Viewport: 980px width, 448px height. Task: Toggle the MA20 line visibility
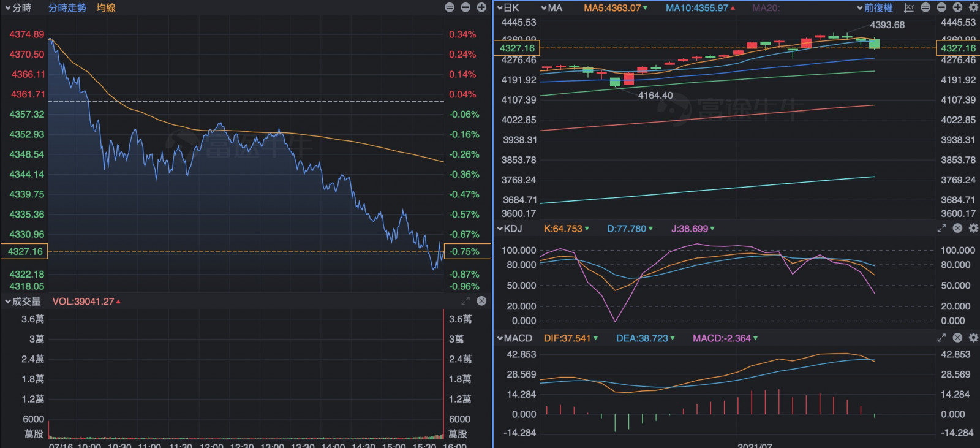click(x=766, y=8)
